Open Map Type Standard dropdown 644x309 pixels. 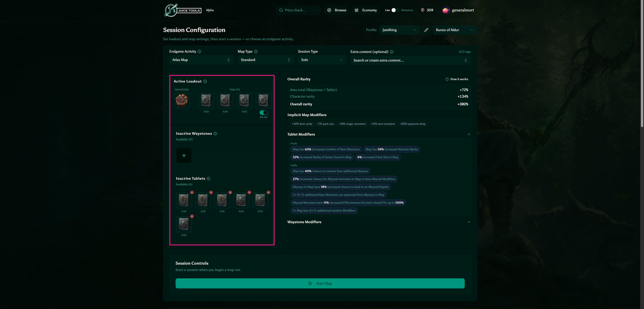[x=266, y=60]
